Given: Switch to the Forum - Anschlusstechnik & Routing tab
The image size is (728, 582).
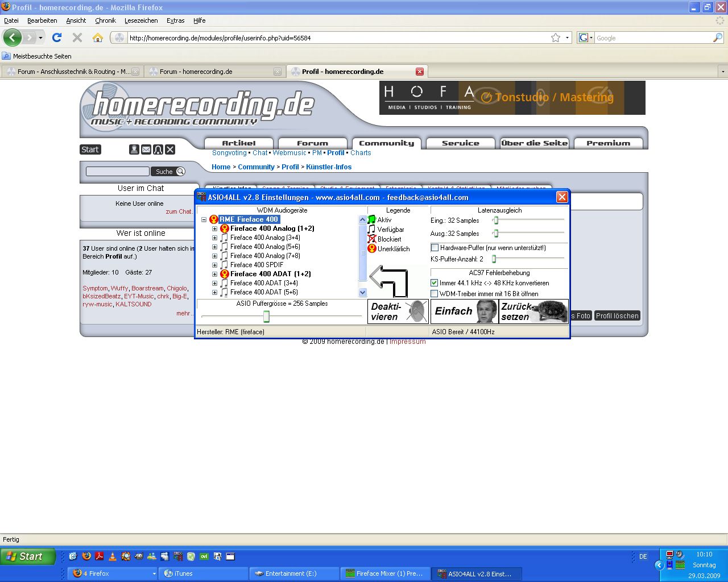Looking at the screenshot, I should tap(72, 72).
